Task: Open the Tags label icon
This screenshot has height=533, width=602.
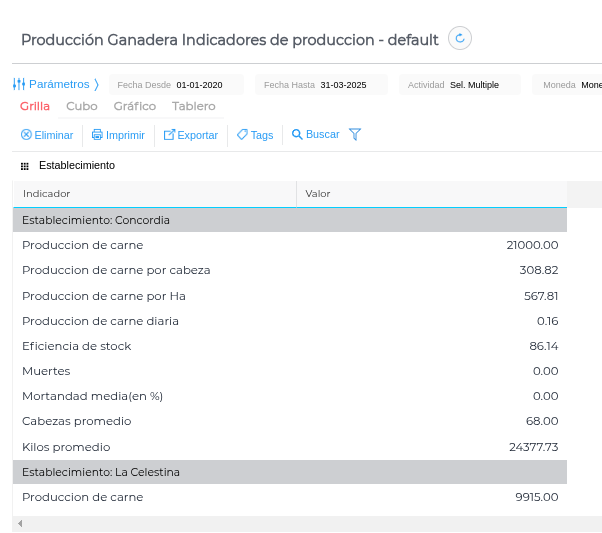Action: pyautogui.click(x=242, y=135)
